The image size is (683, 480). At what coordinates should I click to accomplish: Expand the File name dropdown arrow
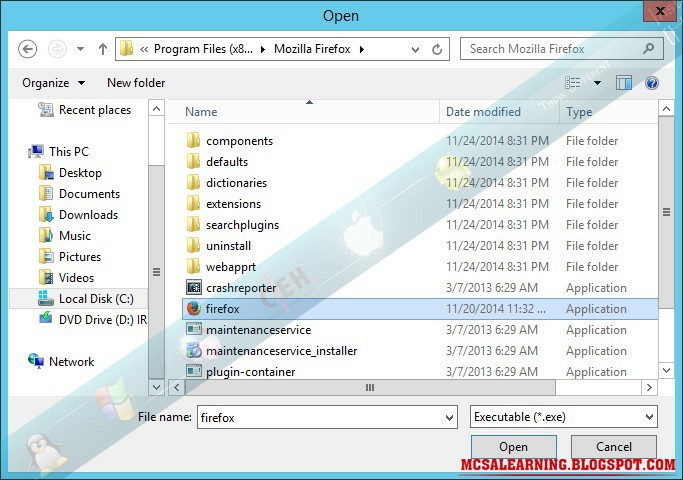450,418
